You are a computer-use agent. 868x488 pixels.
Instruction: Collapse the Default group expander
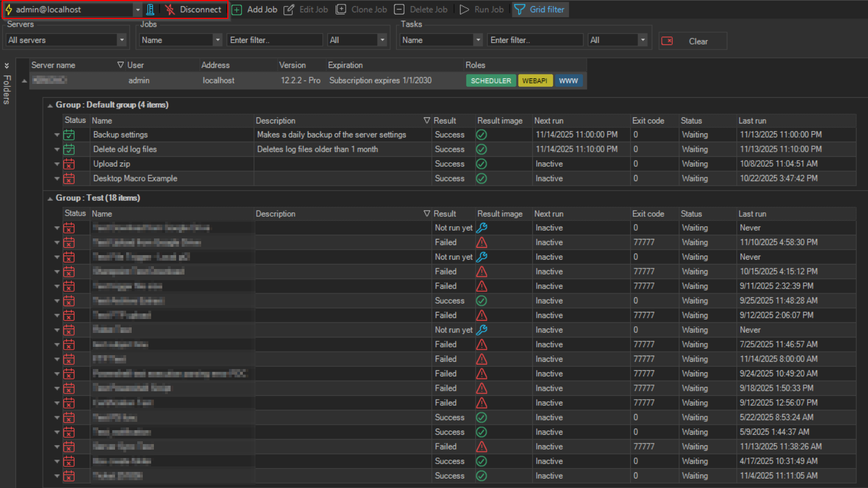point(50,105)
